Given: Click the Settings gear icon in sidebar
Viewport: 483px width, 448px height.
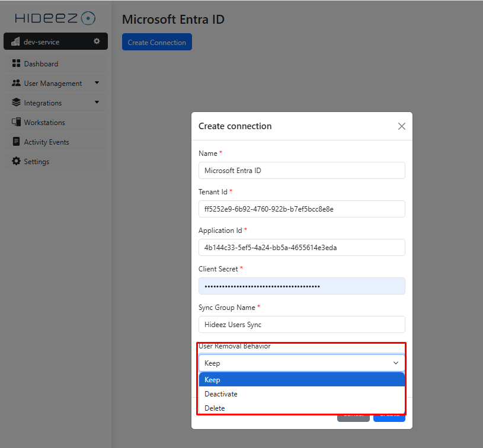Looking at the screenshot, I should tap(16, 161).
